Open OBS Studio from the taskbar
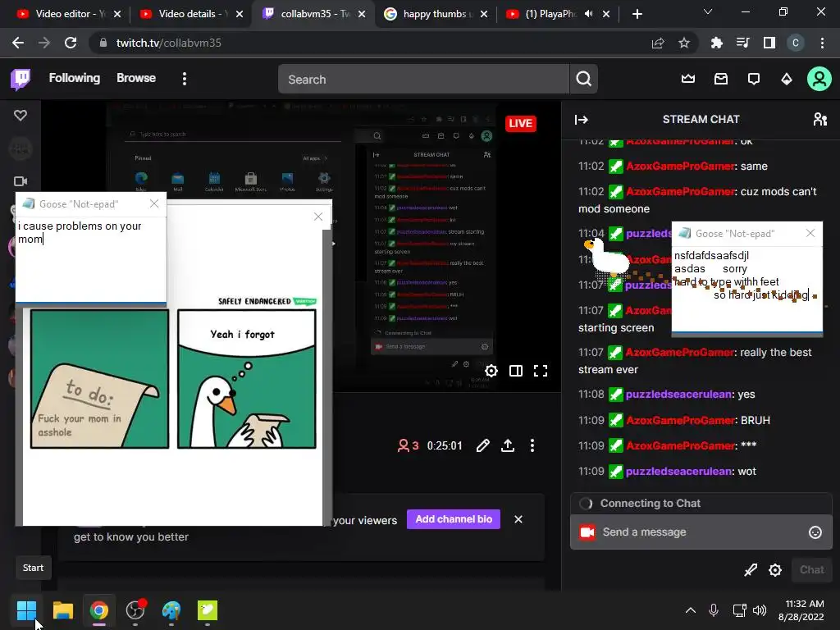Viewport: 840px width, 630px height. (x=135, y=610)
